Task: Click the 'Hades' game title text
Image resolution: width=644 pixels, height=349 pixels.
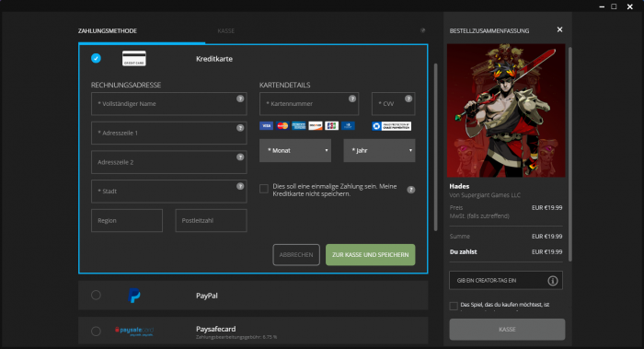Action: coord(459,186)
